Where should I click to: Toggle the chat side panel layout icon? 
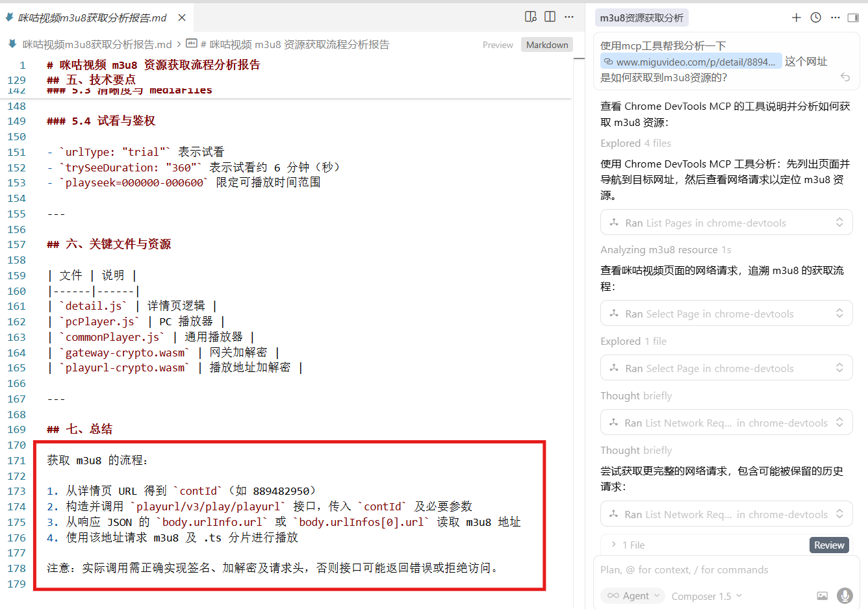[x=854, y=18]
